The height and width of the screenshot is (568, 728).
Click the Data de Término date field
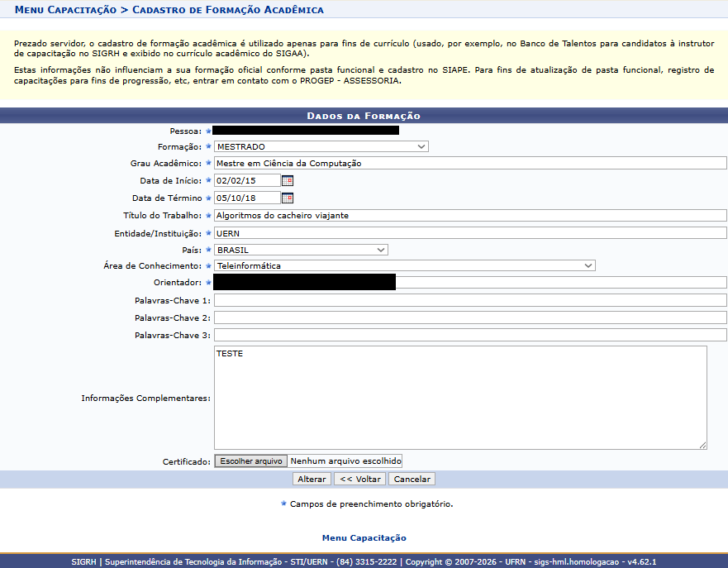click(247, 198)
